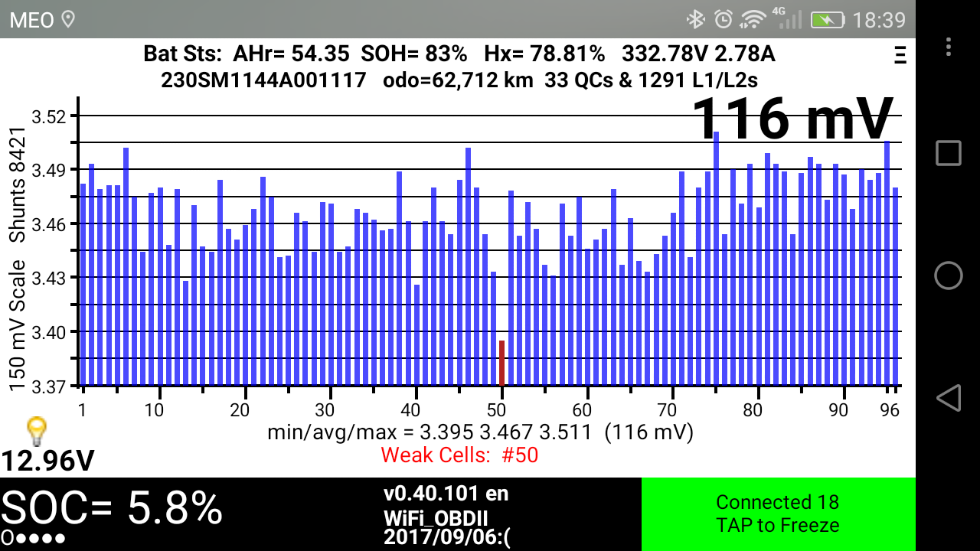Screen dimensions: 980x551
Task: Tap the alarm clock status icon
Action: click(723, 19)
